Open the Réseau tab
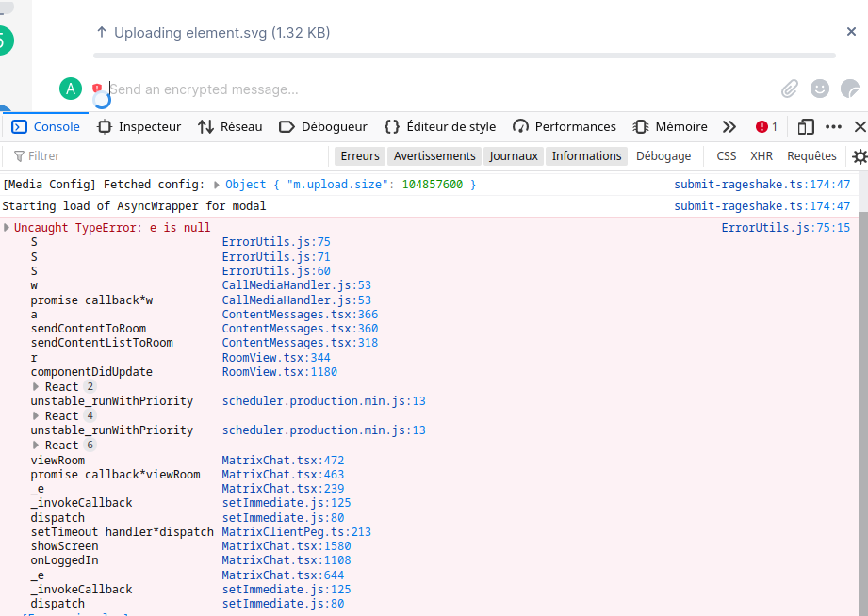 pos(230,127)
